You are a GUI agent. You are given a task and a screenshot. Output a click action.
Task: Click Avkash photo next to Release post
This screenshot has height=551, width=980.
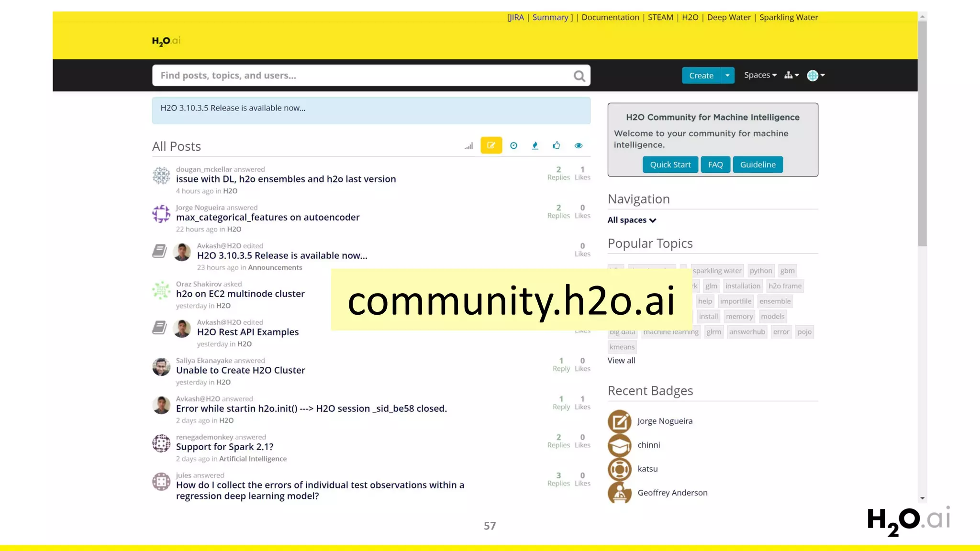point(182,252)
